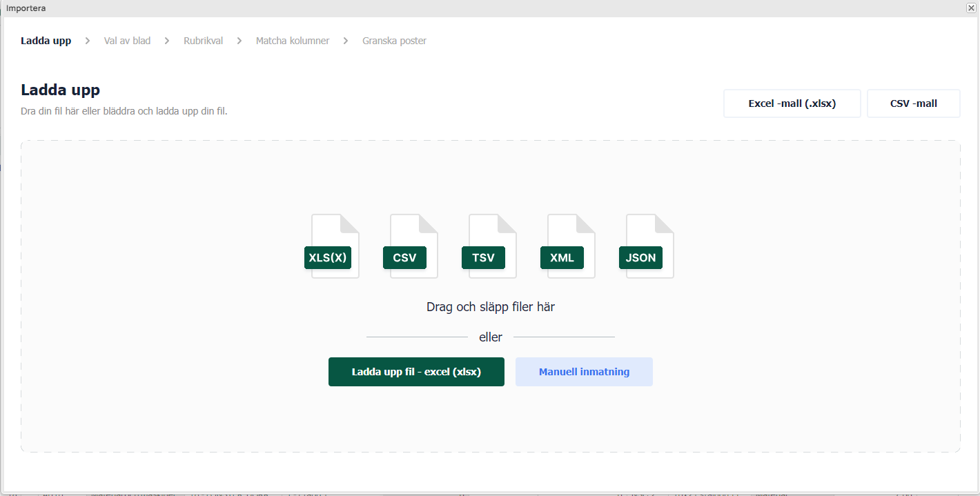Go to the Ladda upp step

click(x=46, y=41)
